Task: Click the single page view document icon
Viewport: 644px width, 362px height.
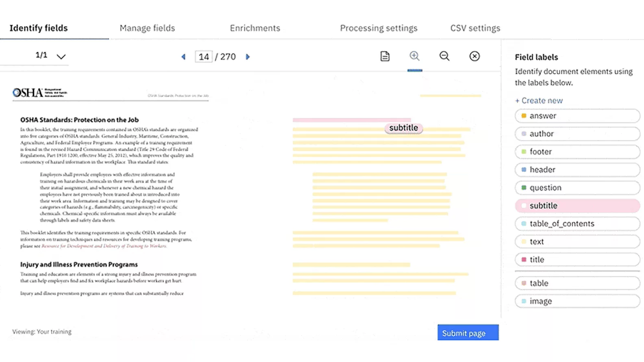Action: 385,56
